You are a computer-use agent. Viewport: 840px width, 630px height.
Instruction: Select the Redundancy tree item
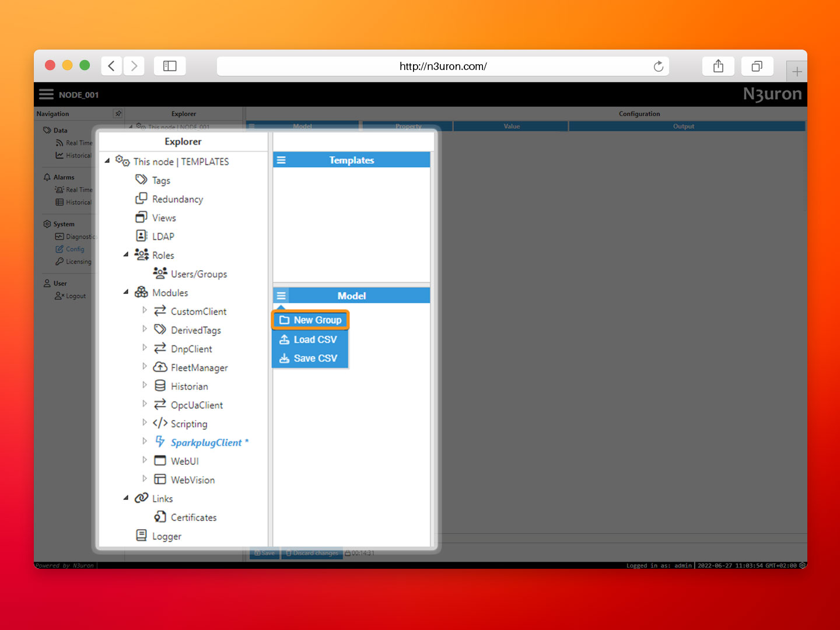177,199
